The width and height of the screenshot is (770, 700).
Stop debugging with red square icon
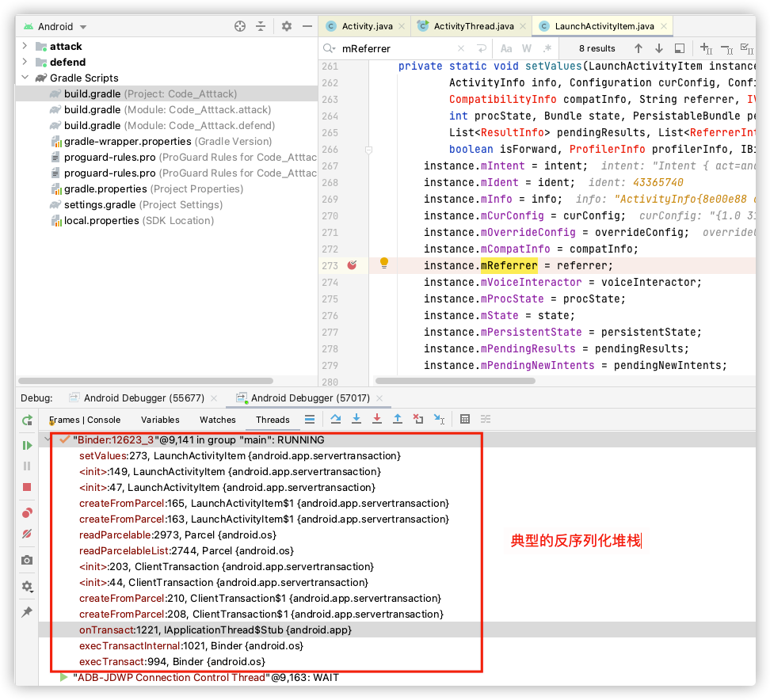(27, 487)
